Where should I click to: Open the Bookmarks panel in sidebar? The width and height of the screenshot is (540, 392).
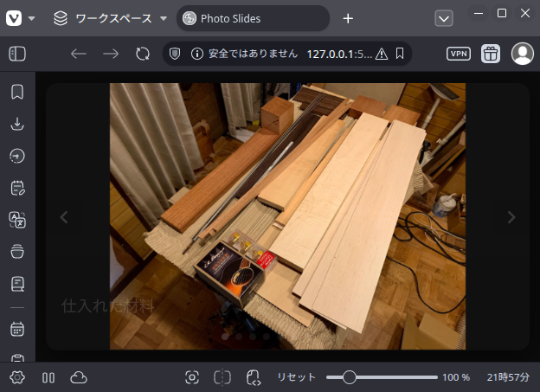click(x=16, y=93)
